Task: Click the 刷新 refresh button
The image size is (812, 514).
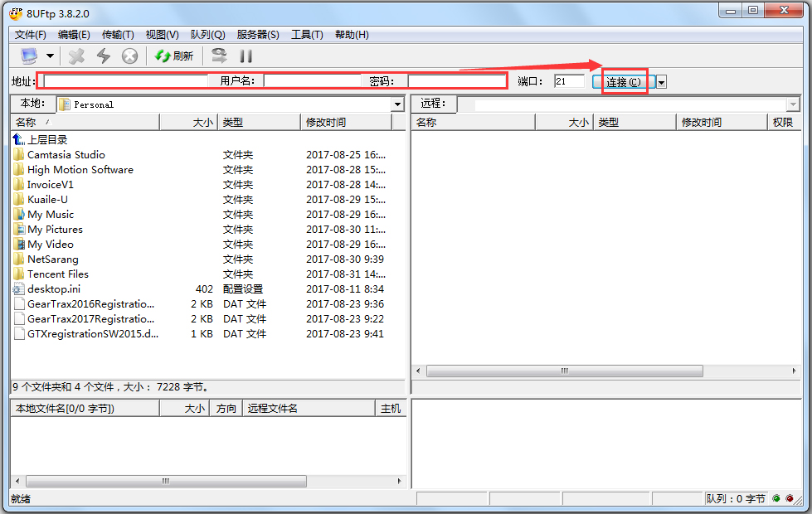Action: point(174,56)
